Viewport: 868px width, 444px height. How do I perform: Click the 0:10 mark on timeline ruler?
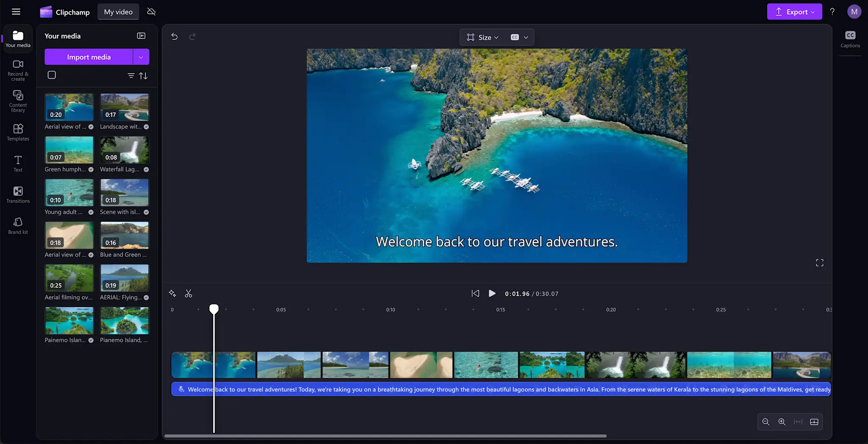tap(390, 310)
